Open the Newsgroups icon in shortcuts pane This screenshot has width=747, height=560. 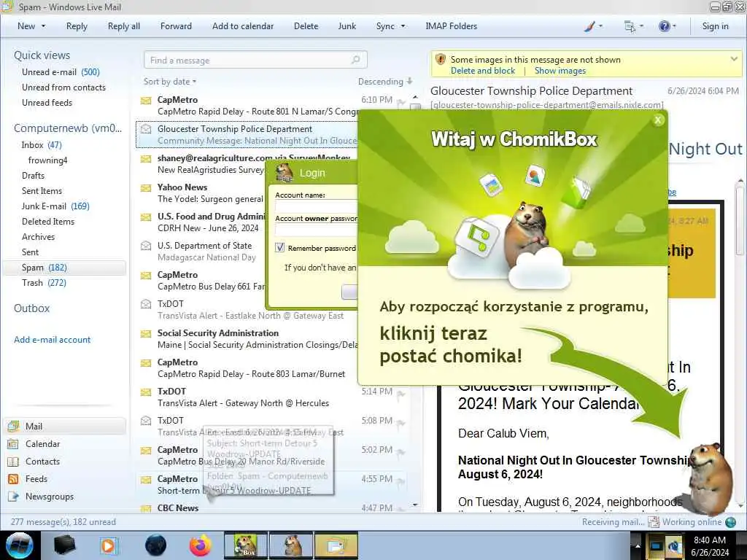[14, 497]
